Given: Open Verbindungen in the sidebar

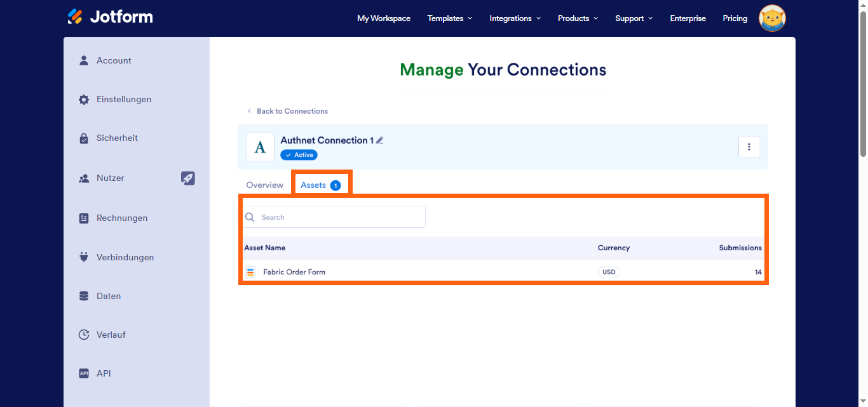Looking at the screenshot, I should pos(125,257).
